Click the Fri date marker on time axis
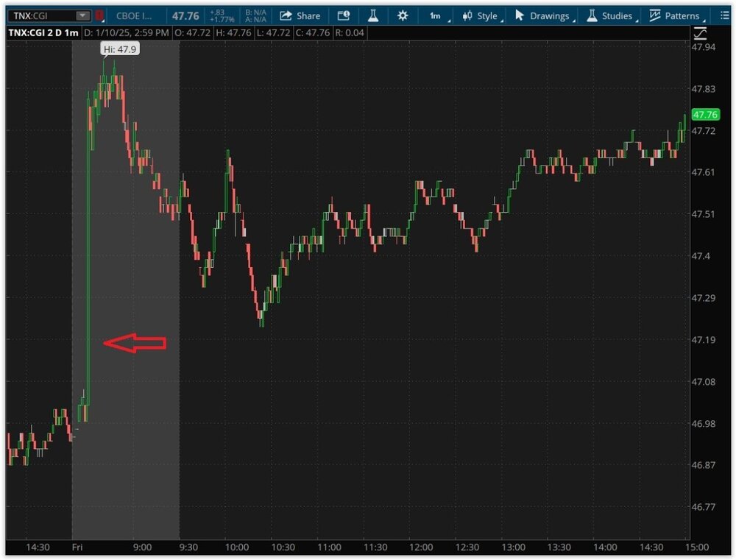 77,547
